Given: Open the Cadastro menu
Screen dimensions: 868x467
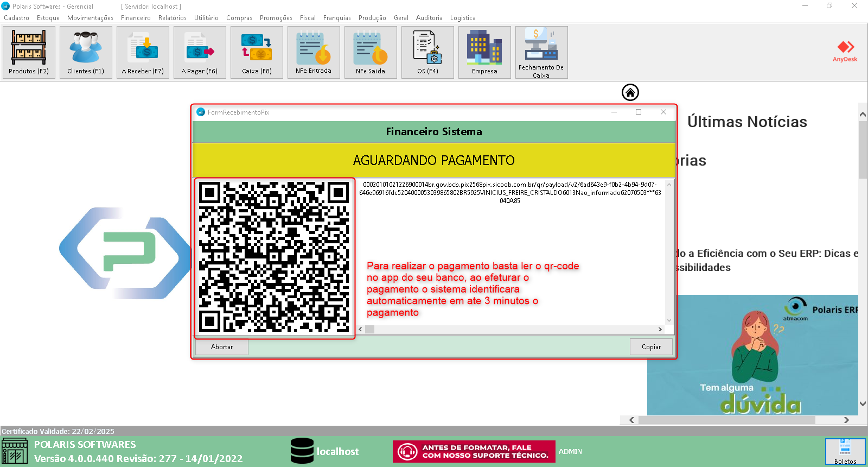Looking at the screenshot, I should tap(16, 18).
